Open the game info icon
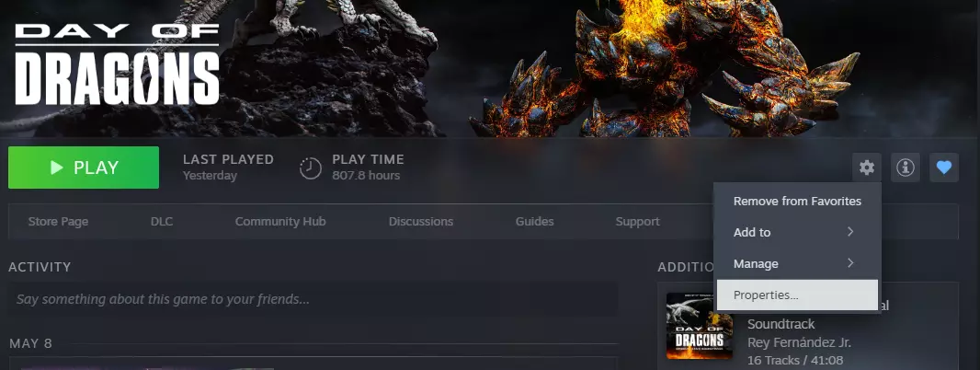Viewport: 980px width, 370px height. 905,168
